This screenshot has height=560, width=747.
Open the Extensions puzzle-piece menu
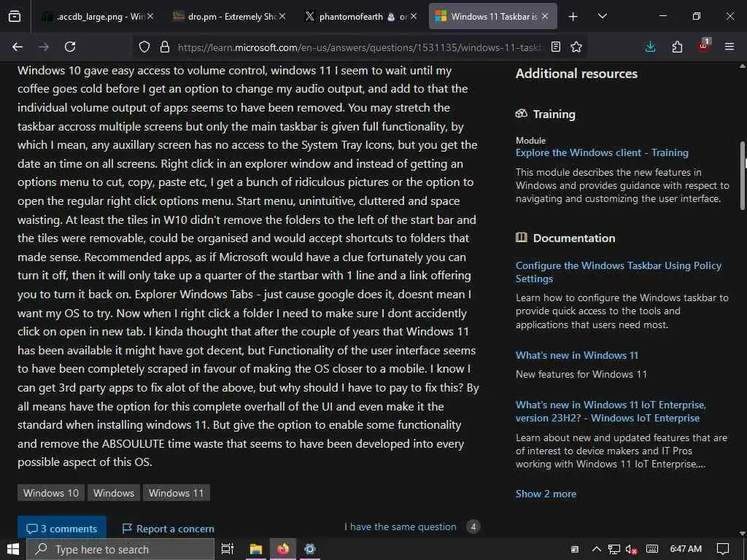[677, 47]
